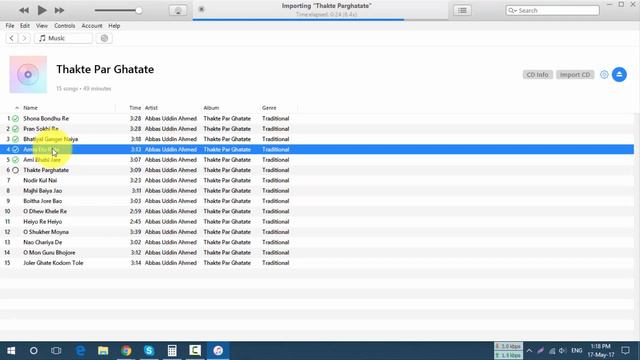
Task: Select the track Joler Ghate Kodom Tole
Action: pyautogui.click(x=53, y=263)
